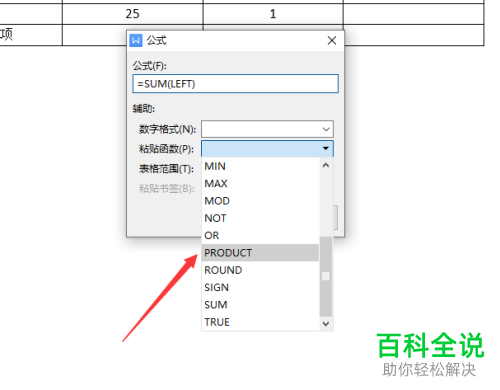Choose MOD in the function list
This screenshot has width=500, height=390.
pyautogui.click(x=260, y=201)
